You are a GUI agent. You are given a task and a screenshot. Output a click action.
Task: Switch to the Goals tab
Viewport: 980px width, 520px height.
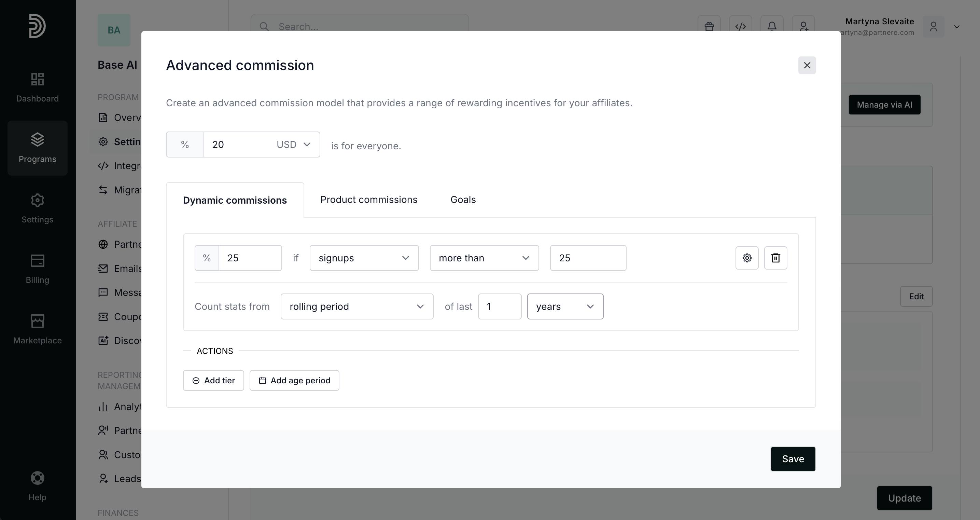(463, 200)
